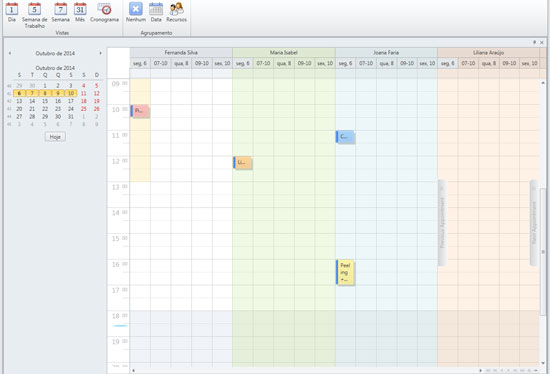Select the Semana de Trabalho view
The image size is (550, 374).
click(x=34, y=15)
